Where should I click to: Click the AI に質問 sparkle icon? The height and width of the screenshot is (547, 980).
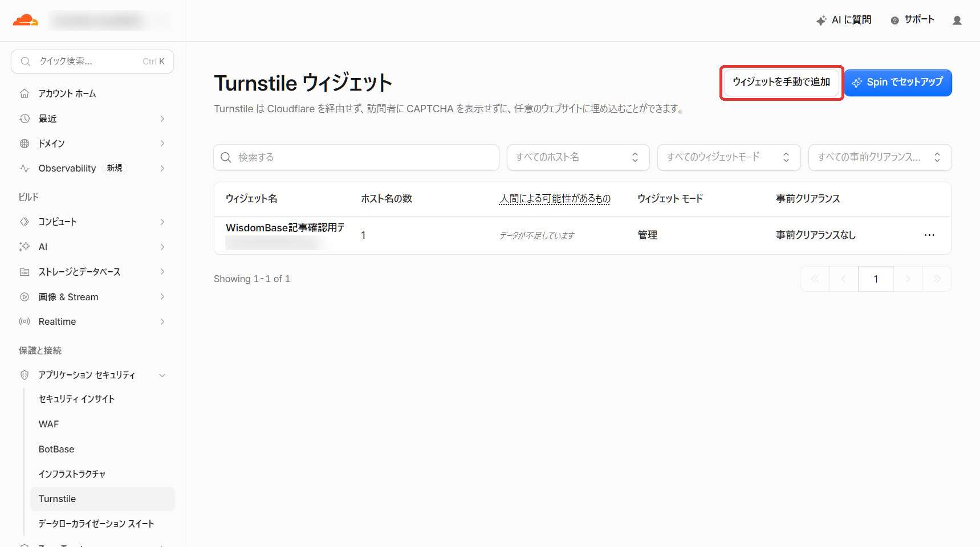[822, 21]
